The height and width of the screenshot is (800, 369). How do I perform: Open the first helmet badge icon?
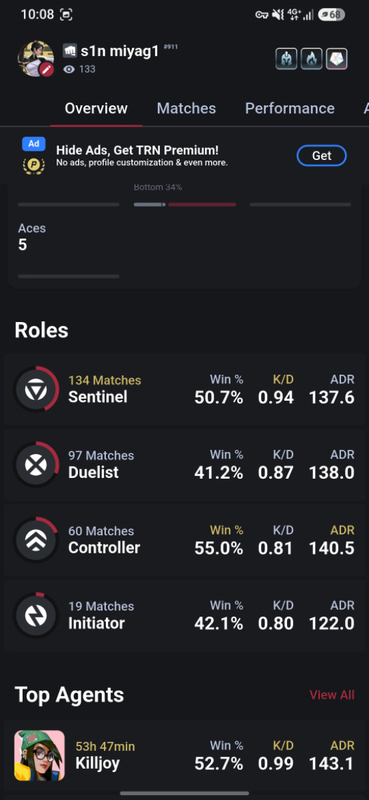click(286, 59)
